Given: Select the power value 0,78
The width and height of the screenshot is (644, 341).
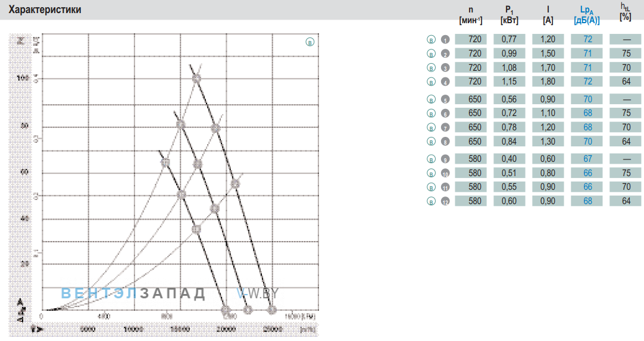Looking at the screenshot, I should click(509, 127).
